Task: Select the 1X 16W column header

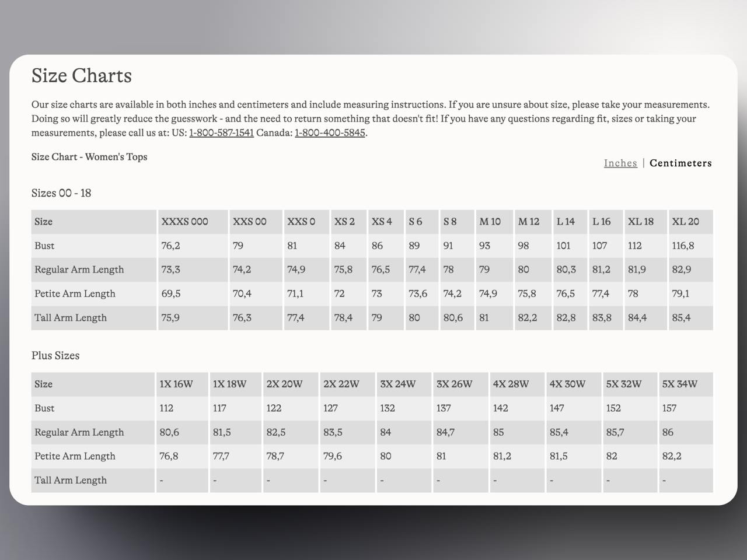Action: 176,384
